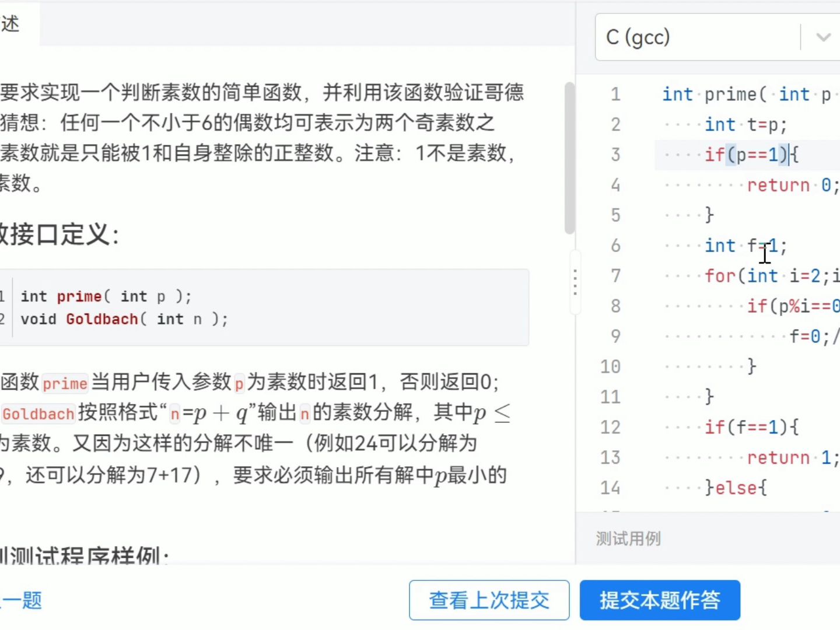The height and width of the screenshot is (630, 840).
Task: Click the "int t=p;" code line
Action: click(745, 124)
